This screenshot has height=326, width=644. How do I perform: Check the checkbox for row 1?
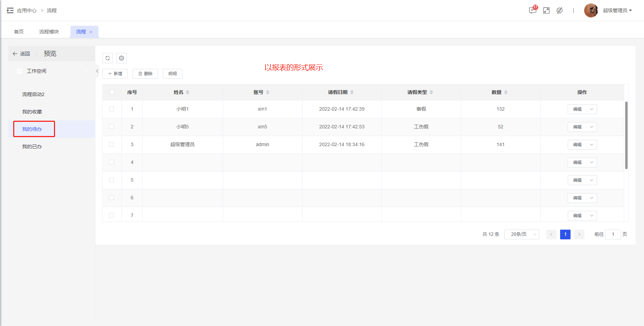point(111,109)
